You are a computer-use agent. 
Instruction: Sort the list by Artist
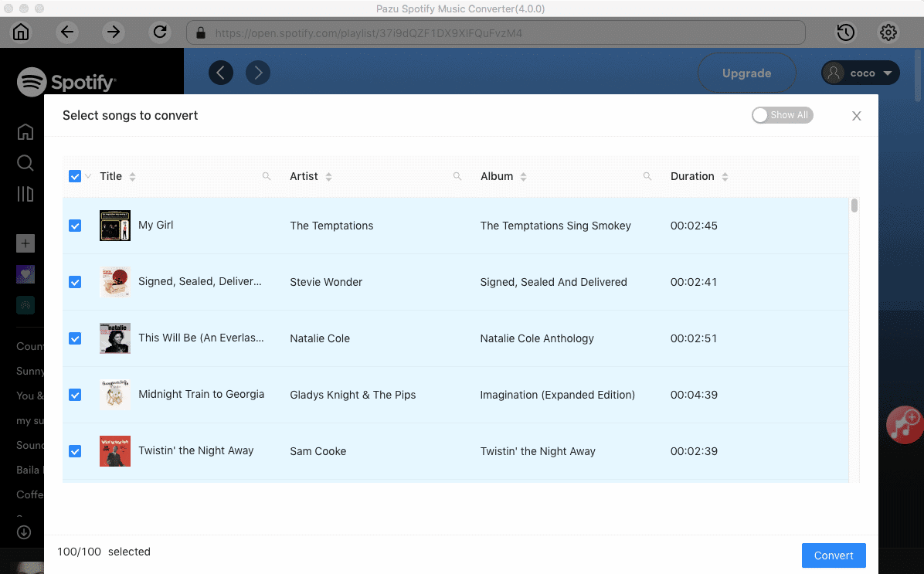tap(329, 177)
